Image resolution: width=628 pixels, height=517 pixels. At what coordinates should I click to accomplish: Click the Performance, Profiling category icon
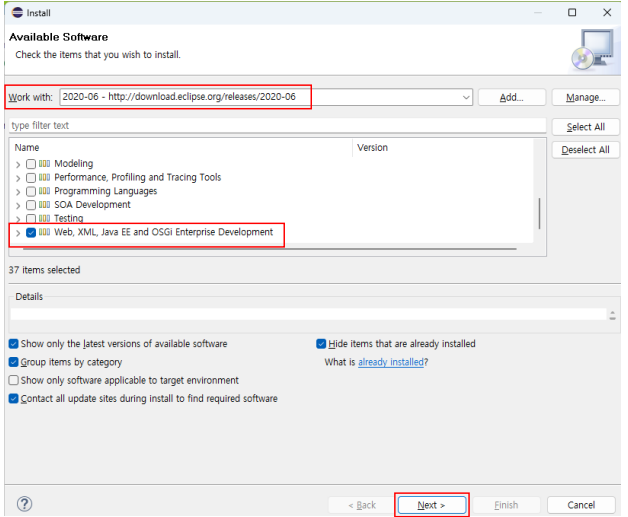[44, 177]
